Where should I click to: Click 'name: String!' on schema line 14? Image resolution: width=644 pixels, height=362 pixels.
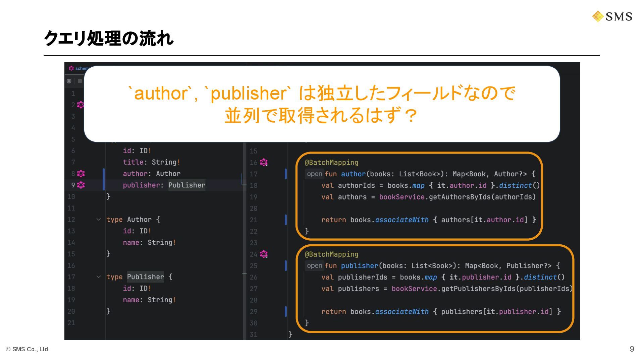tap(150, 242)
